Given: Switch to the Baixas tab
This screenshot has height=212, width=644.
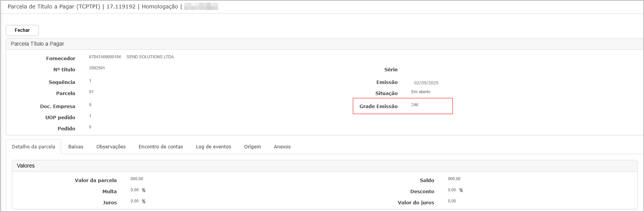Looking at the screenshot, I should 76,147.
